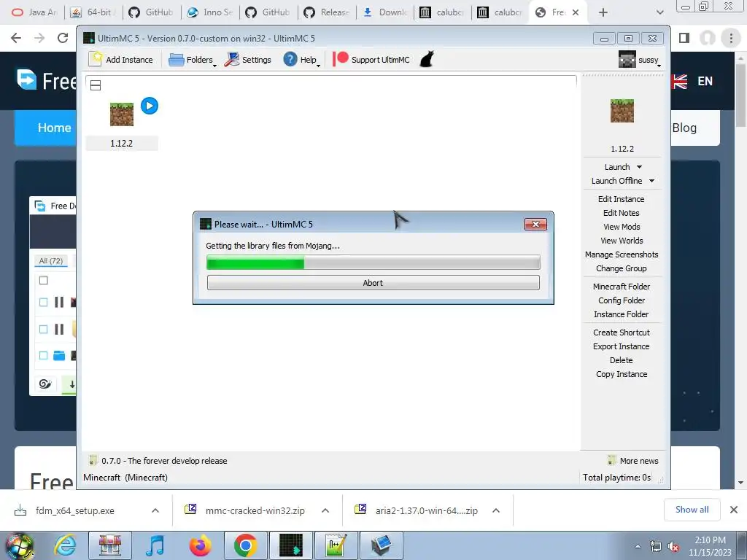The width and height of the screenshot is (747, 560).
Task: Click Launch in the instance sidebar
Action: click(617, 167)
